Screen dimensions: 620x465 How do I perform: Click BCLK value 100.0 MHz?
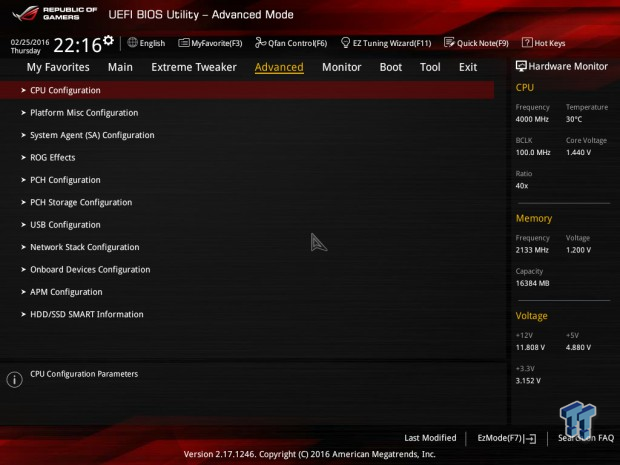point(533,152)
